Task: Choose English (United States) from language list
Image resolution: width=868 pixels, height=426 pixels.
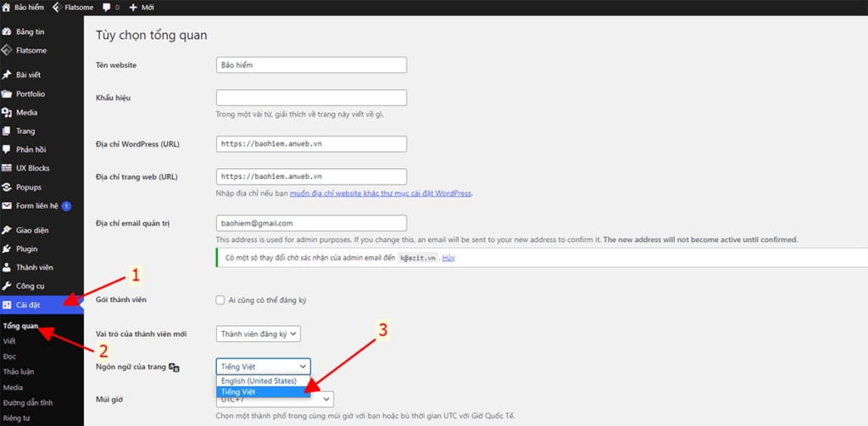Action: click(264, 381)
